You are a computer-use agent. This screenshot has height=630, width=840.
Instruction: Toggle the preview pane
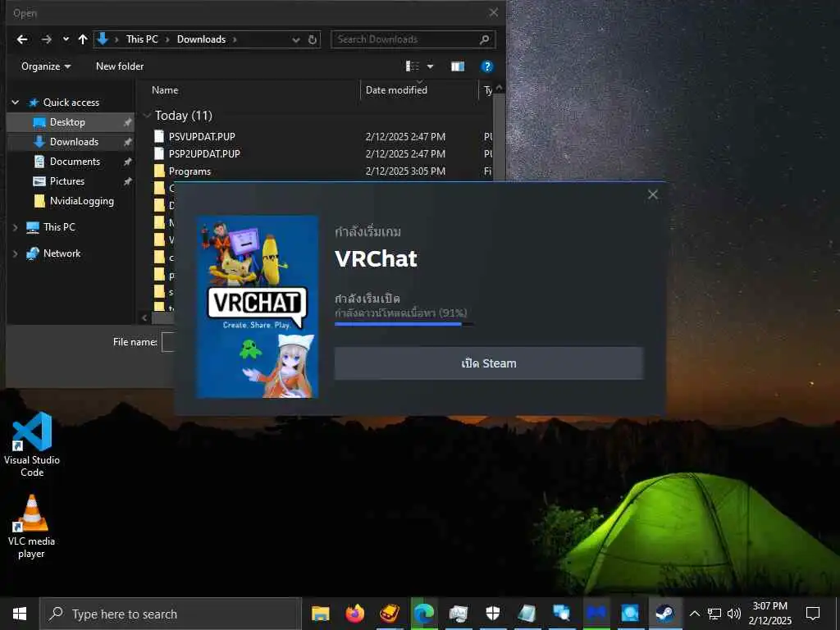pos(458,66)
